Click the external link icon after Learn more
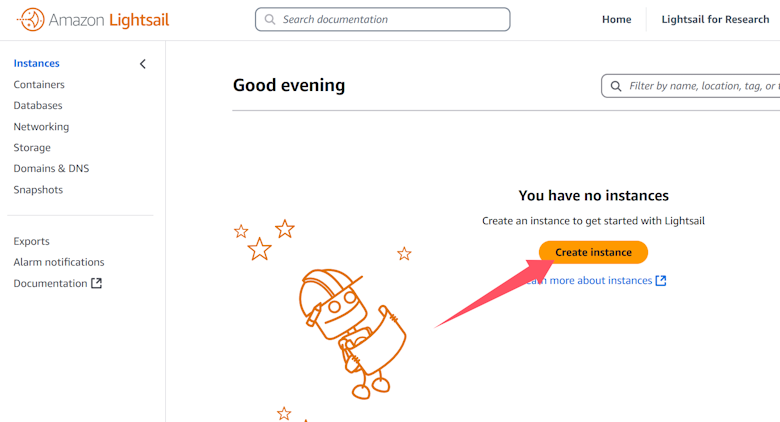 661,281
